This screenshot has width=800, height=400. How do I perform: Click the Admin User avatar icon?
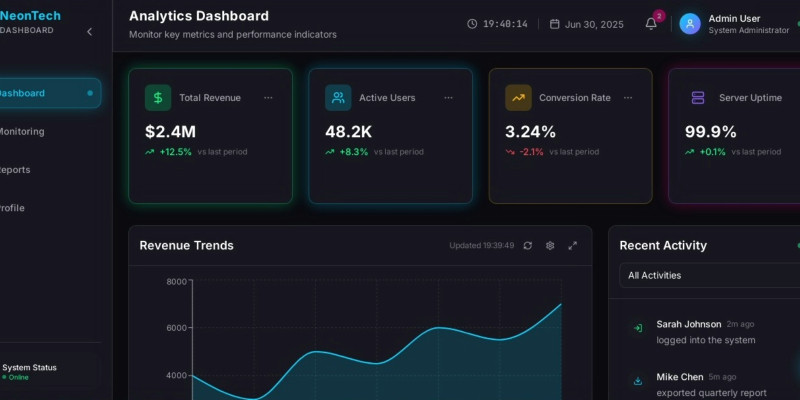(690, 24)
